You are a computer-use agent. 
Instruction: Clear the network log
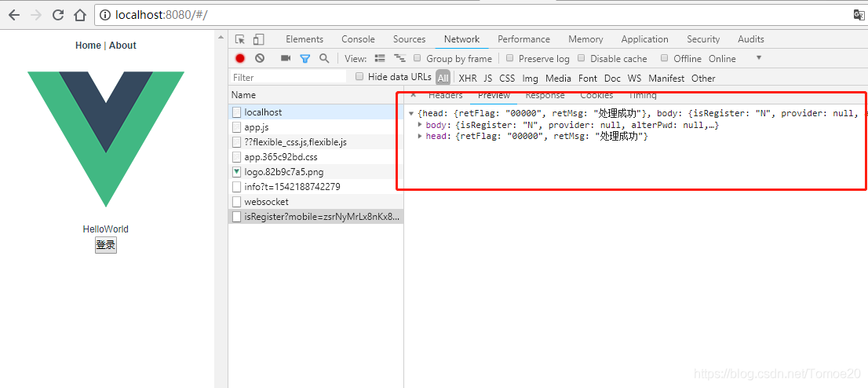[259, 58]
